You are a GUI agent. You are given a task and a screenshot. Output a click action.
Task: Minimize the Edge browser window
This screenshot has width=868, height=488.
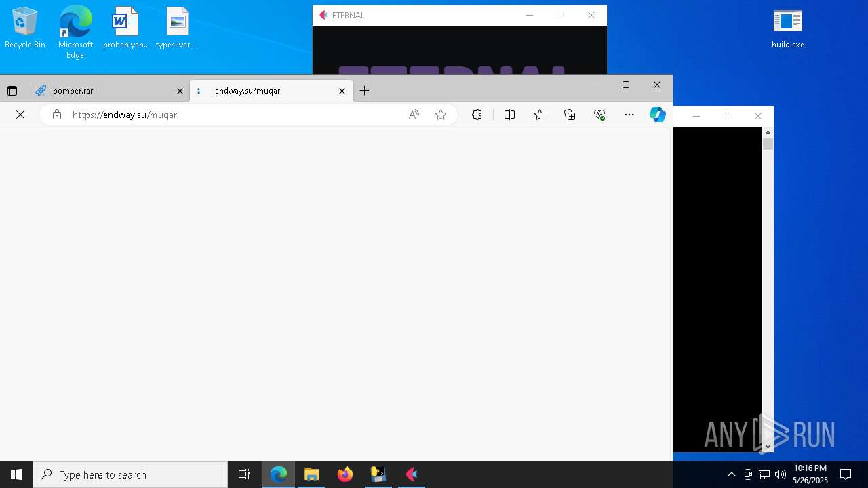pos(595,85)
